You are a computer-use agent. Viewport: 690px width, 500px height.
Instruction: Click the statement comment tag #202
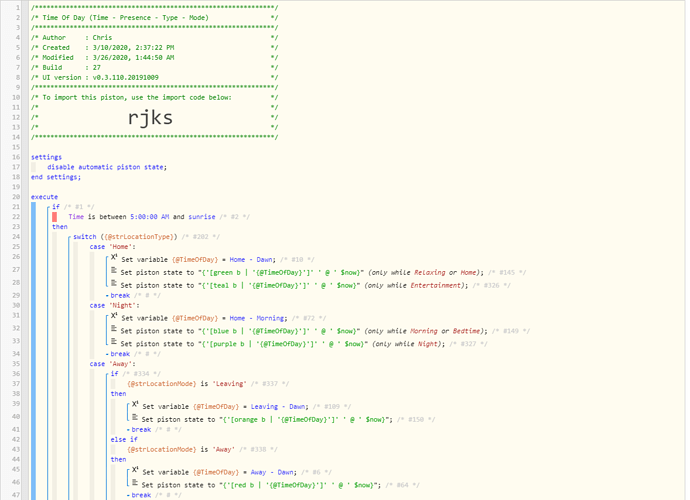[201, 237]
